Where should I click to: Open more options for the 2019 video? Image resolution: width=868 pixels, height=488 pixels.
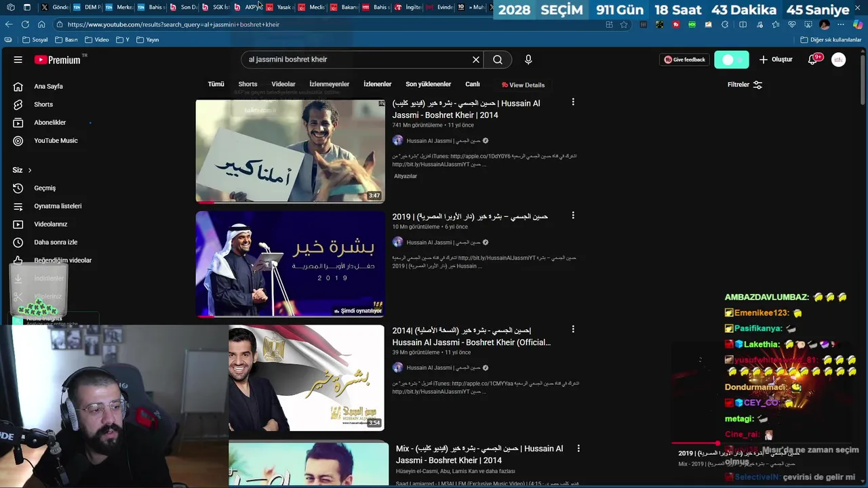pyautogui.click(x=573, y=215)
